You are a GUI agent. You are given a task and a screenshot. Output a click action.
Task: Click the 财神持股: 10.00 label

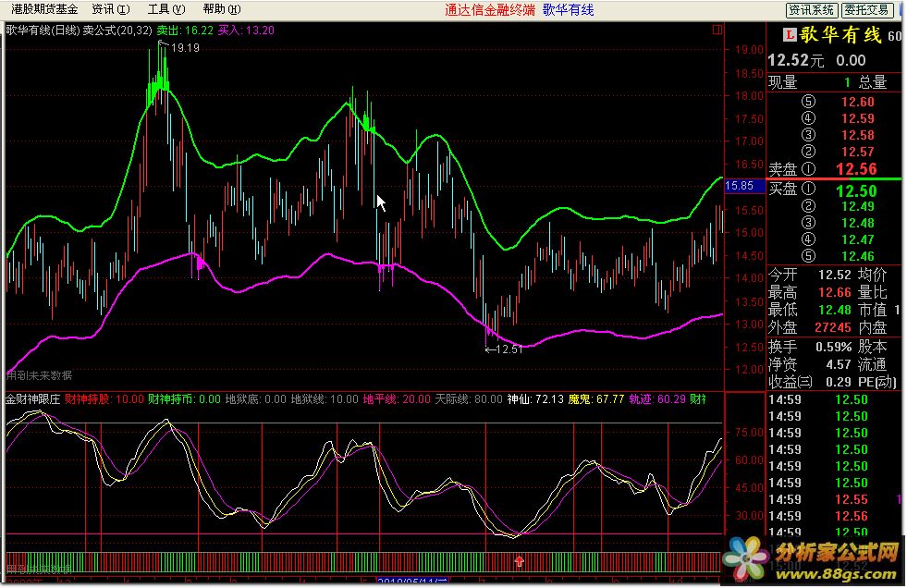click(x=104, y=399)
